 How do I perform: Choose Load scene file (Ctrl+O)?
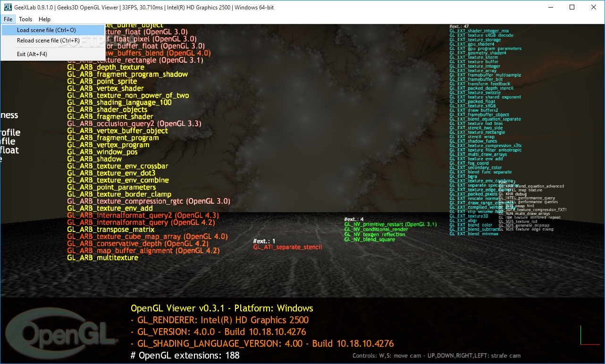pos(53,30)
